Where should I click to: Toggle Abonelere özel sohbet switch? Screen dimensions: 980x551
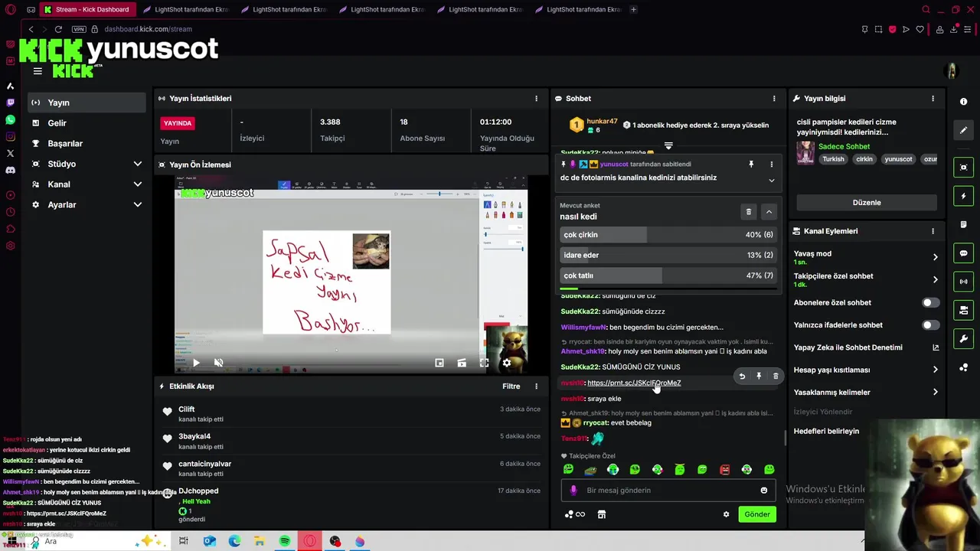pyautogui.click(x=930, y=303)
